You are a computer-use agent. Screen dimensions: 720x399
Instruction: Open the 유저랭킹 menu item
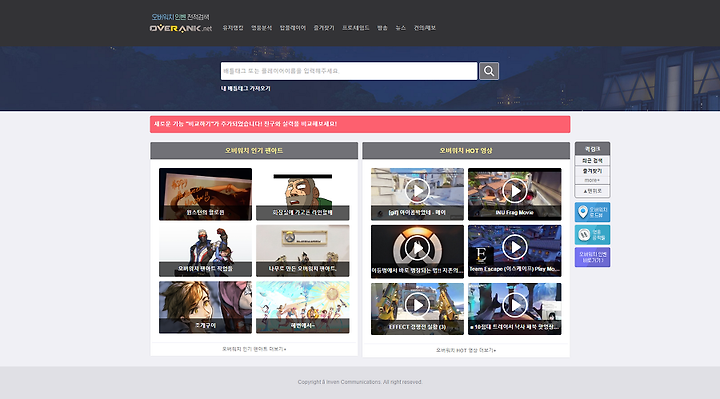click(233, 28)
